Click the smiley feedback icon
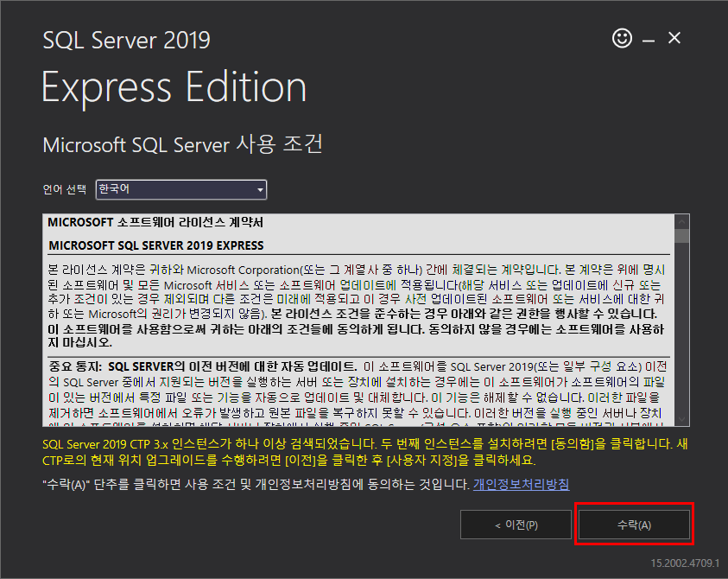The height and width of the screenshot is (579, 728). [x=622, y=38]
